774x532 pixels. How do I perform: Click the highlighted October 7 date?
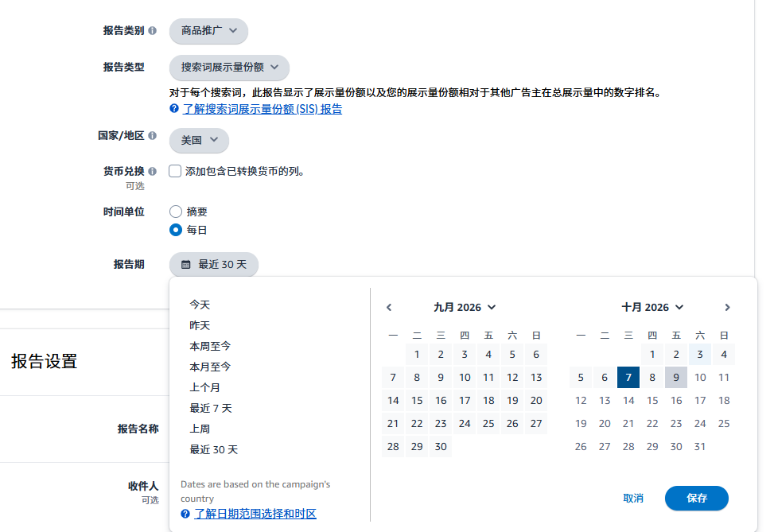pos(628,378)
